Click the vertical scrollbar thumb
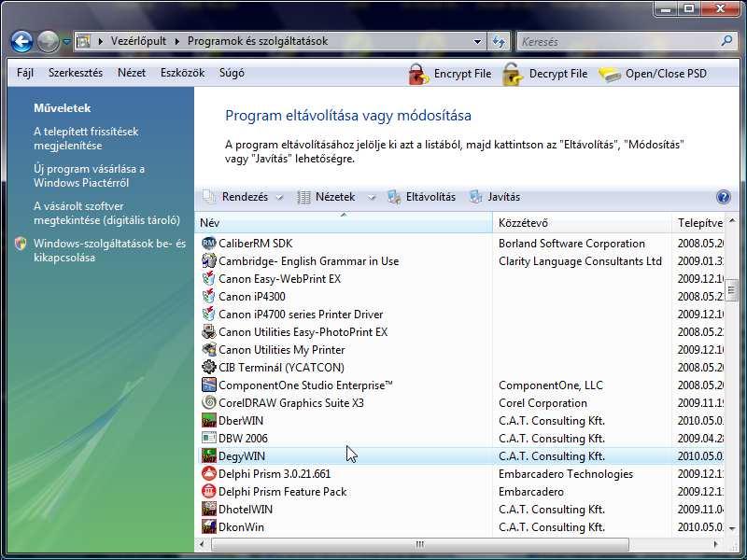Viewport: 747px width, 560px height. 731,290
